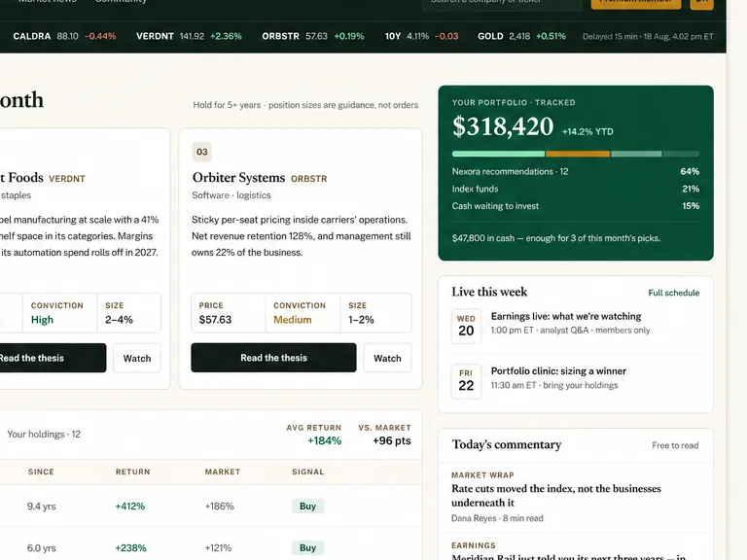Screen dimensions: 747x560
Task: Click the 03 rank badge on Orbiter card
Action: click(202, 152)
